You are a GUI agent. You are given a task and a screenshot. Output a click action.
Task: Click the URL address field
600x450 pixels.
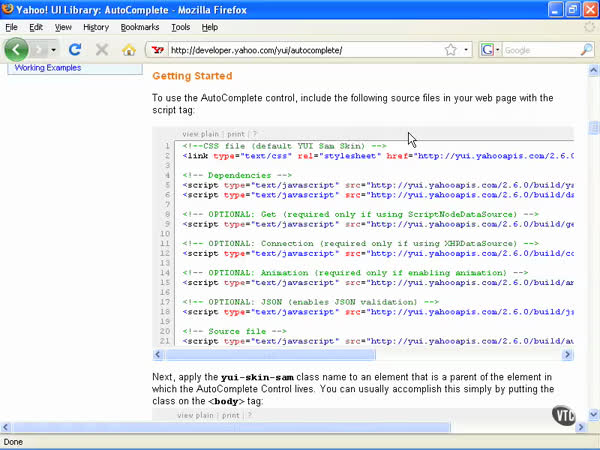pos(300,49)
